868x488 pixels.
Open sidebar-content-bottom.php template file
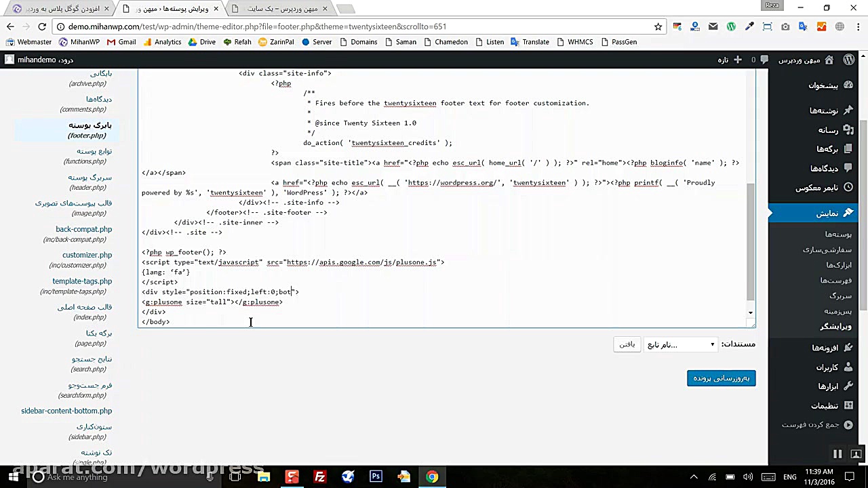tap(66, 411)
